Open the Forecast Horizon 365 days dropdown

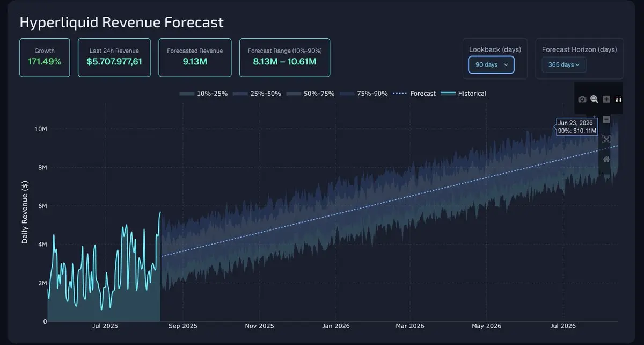pyautogui.click(x=564, y=64)
